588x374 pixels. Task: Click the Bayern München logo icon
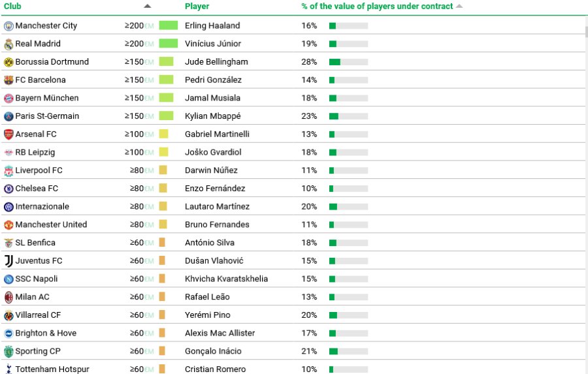click(8, 99)
